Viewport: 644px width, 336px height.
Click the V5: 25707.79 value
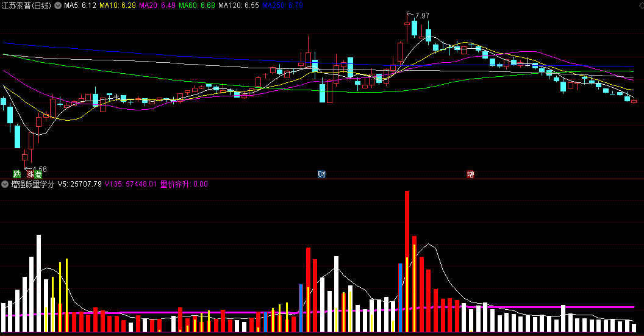pos(80,184)
